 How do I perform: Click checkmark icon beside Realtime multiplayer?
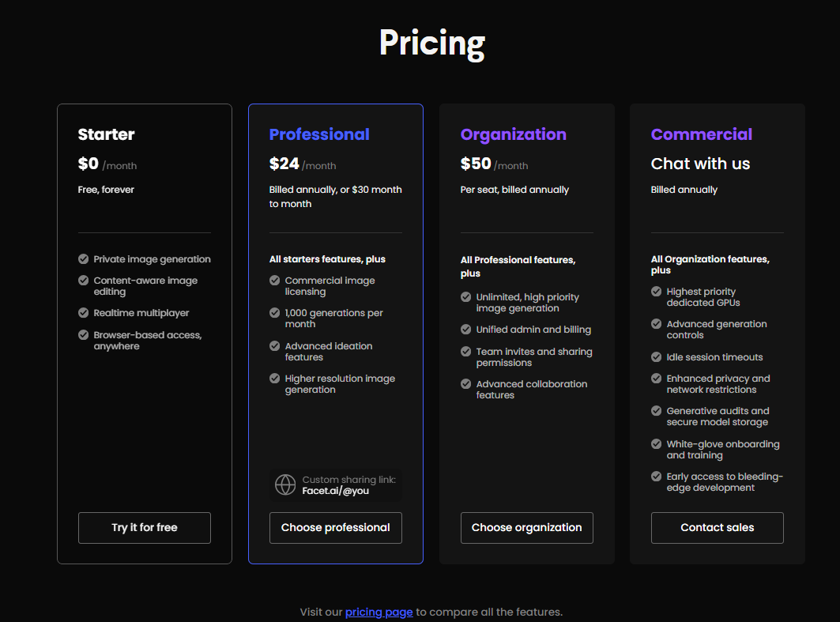[84, 312]
